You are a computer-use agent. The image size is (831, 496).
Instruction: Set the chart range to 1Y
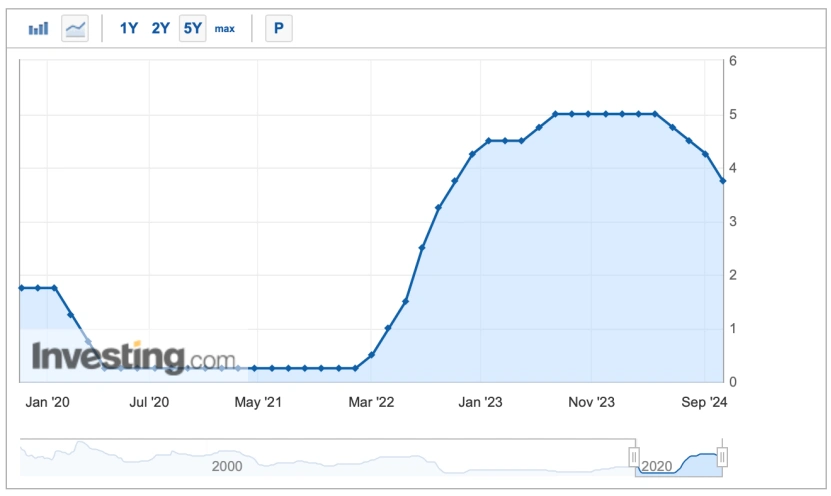pyautogui.click(x=129, y=29)
